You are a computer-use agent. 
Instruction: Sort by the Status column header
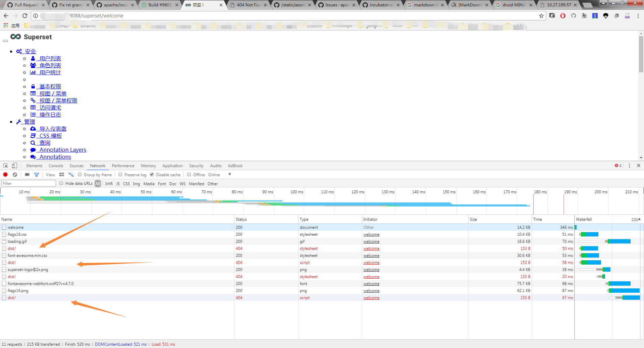coord(266,219)
